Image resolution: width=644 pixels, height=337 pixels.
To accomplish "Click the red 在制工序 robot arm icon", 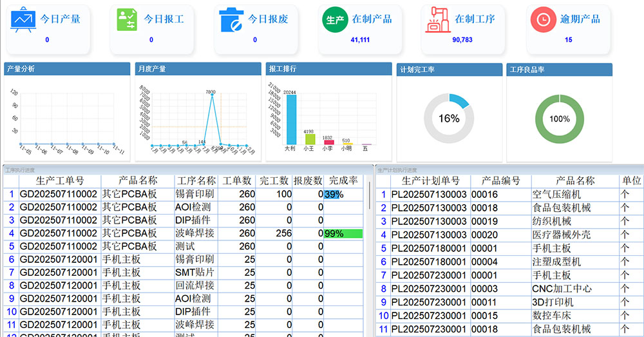I will (439, 19).
